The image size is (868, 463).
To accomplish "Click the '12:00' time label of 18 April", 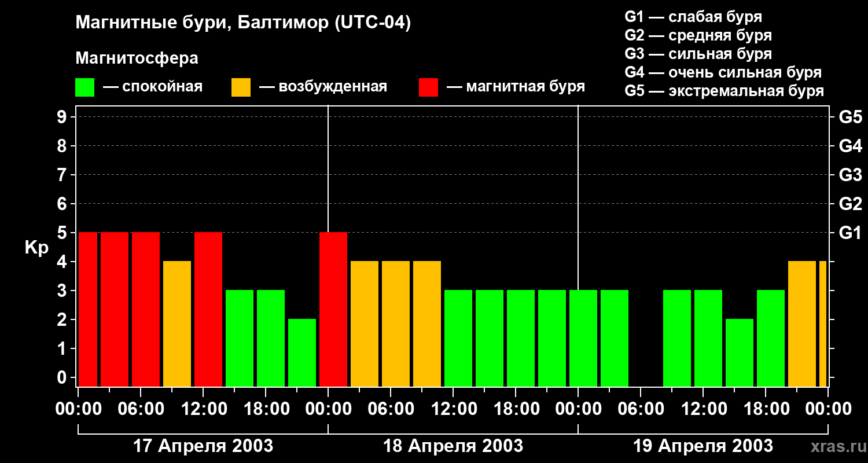I will (x=453, y=409).
